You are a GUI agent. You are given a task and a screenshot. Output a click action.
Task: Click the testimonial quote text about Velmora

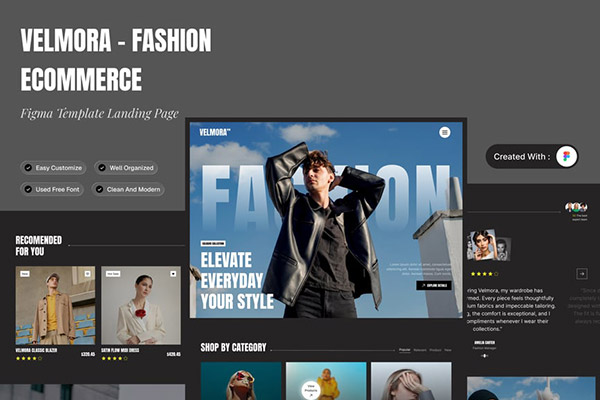[x=511, y=309]
